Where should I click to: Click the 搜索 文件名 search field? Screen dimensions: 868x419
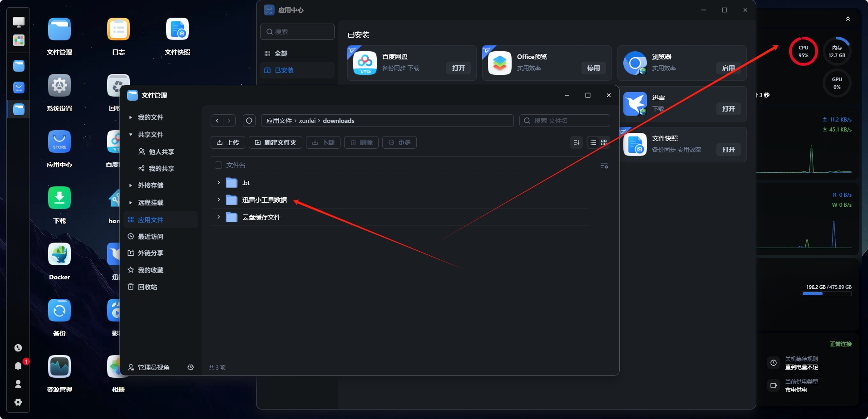click(x=565, y=121)
